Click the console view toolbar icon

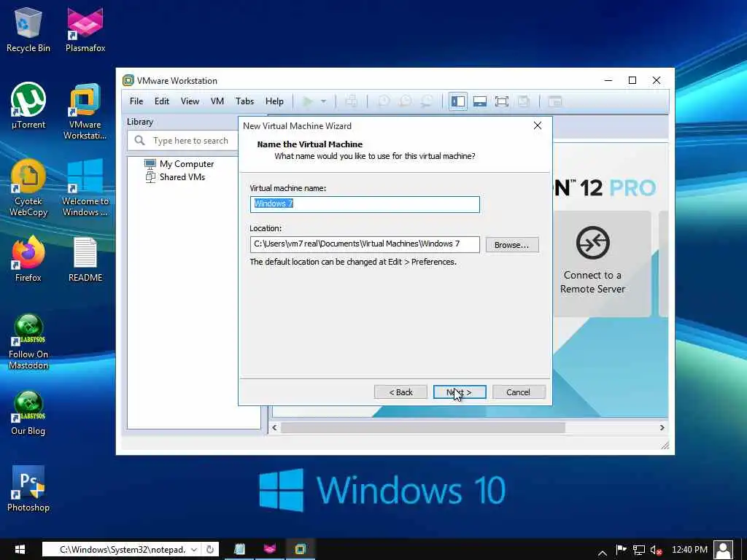click(x=555, y=101)
